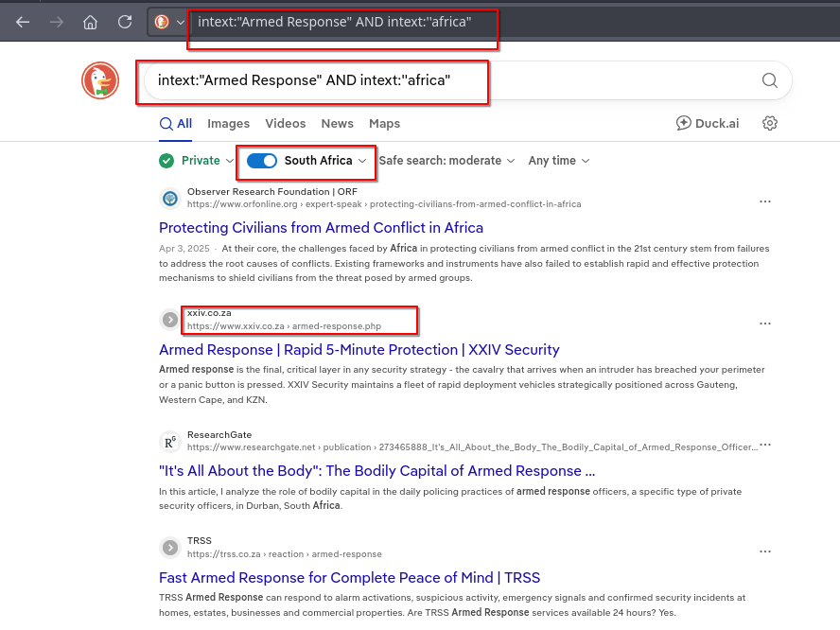Open DuckDuckGo home via duck logo
Screen dimensions: 840x630
coord(100,80)
